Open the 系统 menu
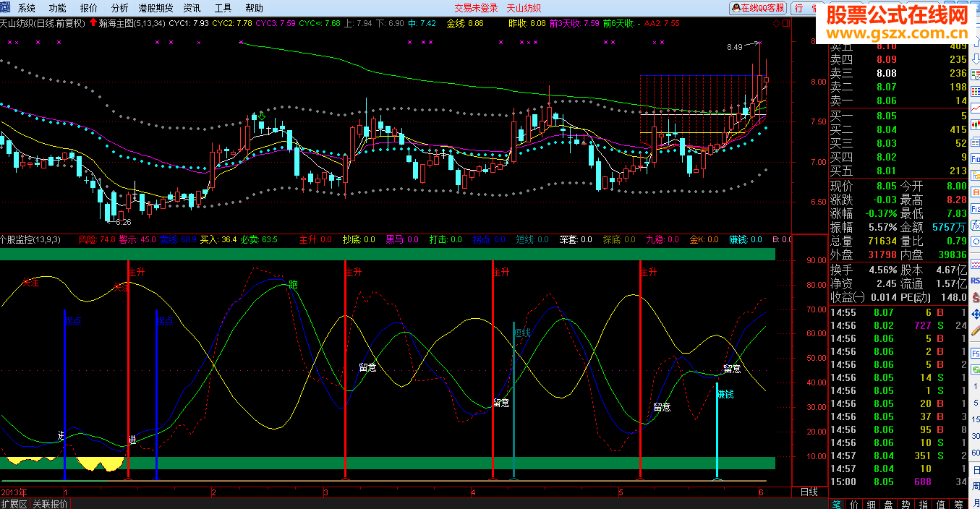 26,8
